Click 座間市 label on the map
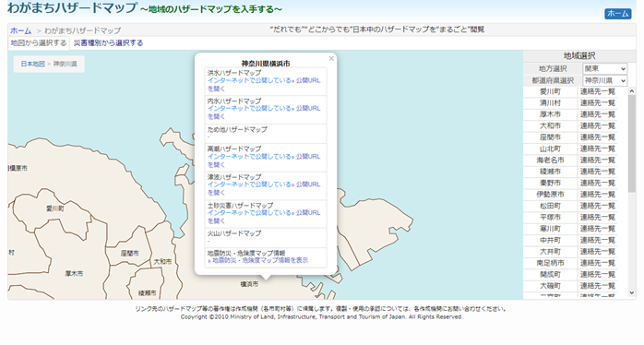 click(130, 254)
